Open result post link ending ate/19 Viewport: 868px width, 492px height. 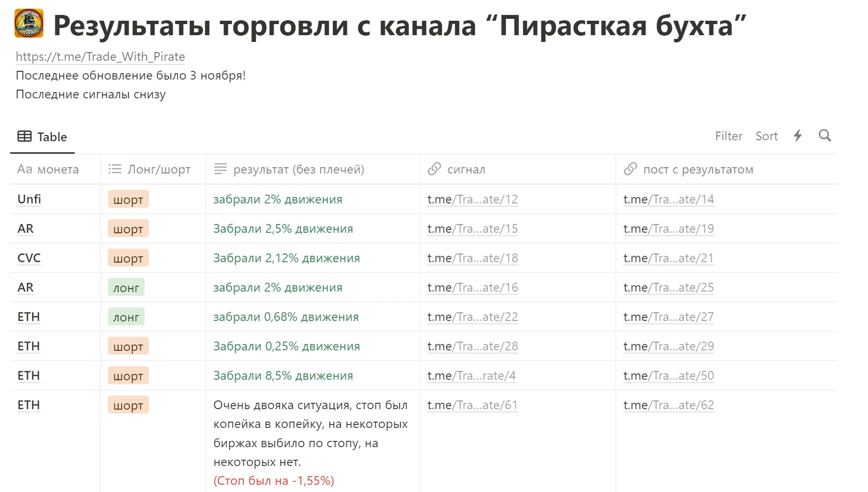click(668, 229)
